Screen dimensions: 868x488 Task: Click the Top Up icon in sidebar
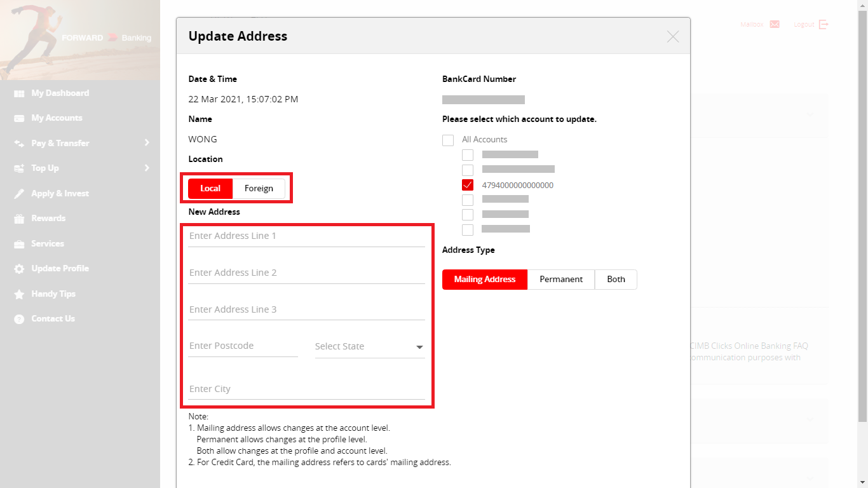coord(19,168)
